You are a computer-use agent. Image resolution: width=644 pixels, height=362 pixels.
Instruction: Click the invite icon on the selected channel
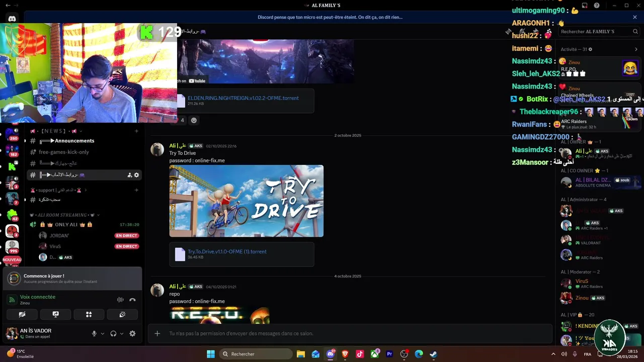(129, 175)
